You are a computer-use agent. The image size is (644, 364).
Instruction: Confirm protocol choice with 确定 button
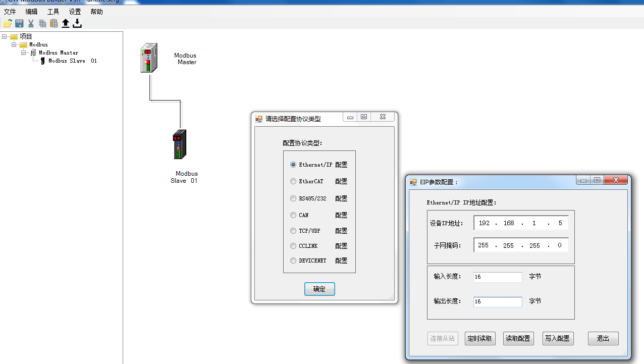[319, 289]
